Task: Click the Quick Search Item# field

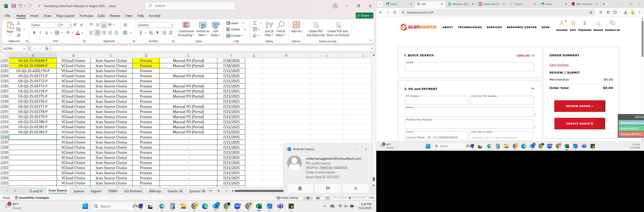Action: [x=469, y=67]
